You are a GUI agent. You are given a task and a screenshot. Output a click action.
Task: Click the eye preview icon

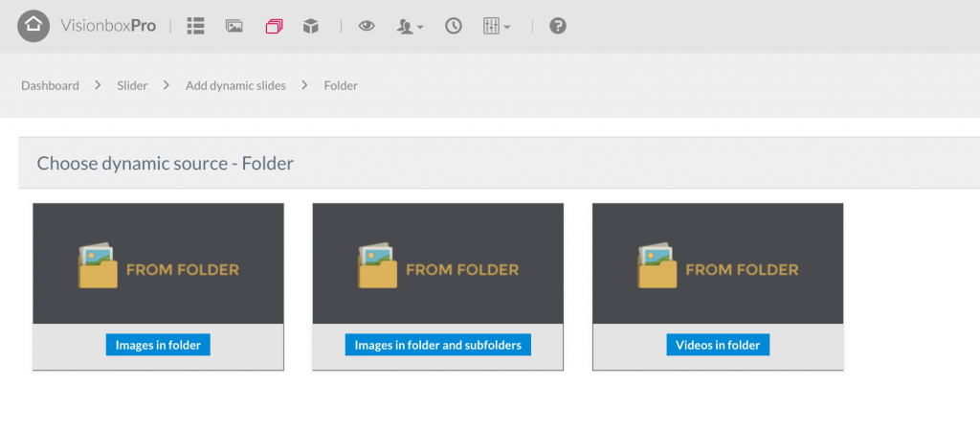point(367,26)
